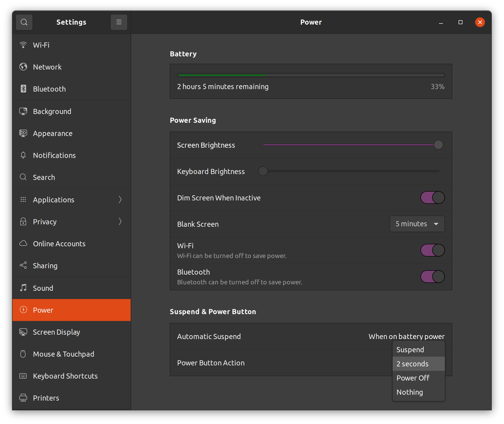Drag Screen Brightness slider left
The width and height of the screenshot is (504, 424).
(438, 145)
